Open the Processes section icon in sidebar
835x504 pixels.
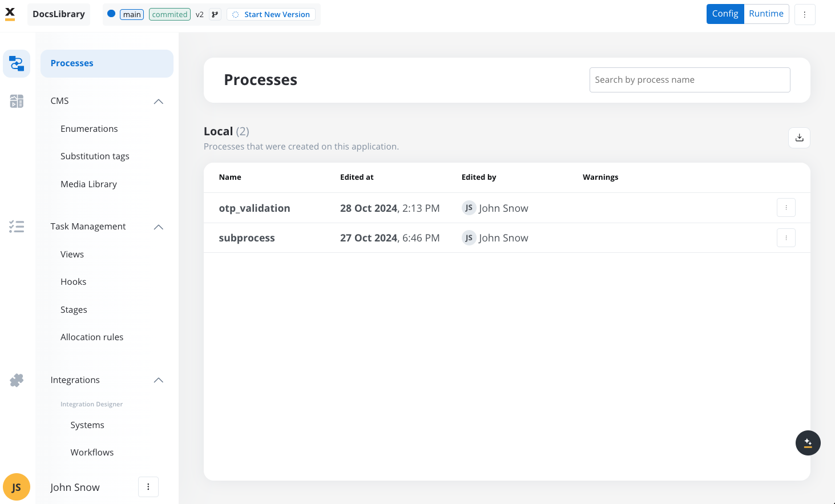point(17,63)
